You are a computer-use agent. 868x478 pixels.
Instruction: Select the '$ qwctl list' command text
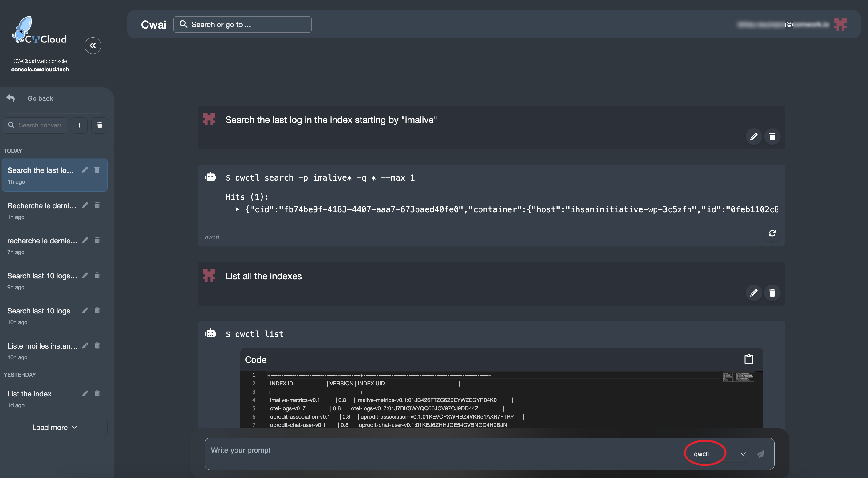click(254, 334)
